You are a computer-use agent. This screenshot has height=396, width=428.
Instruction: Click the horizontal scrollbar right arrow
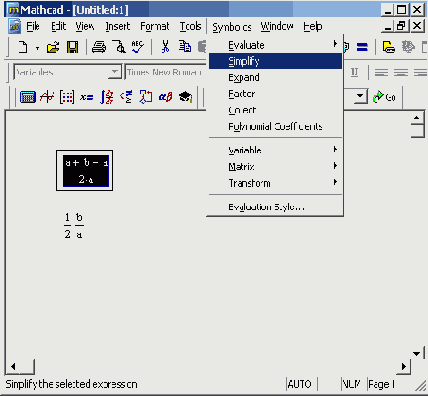click(404, 367)
